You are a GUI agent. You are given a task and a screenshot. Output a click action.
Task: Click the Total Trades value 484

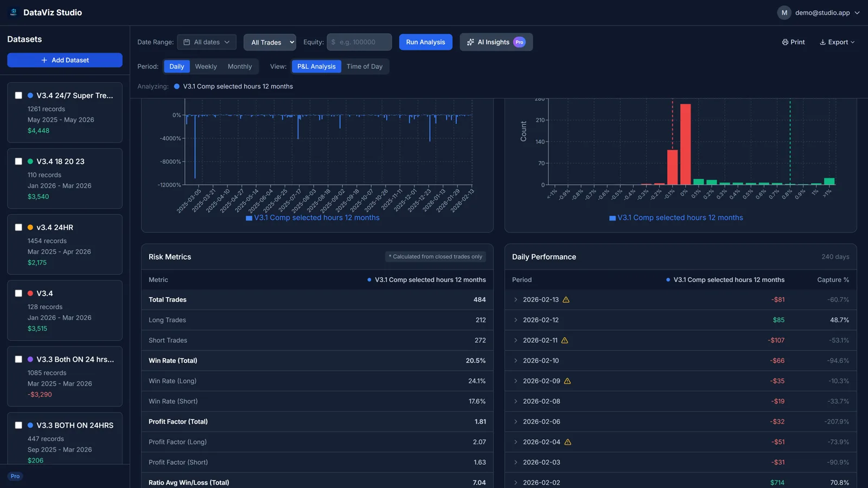coord(480,300)
